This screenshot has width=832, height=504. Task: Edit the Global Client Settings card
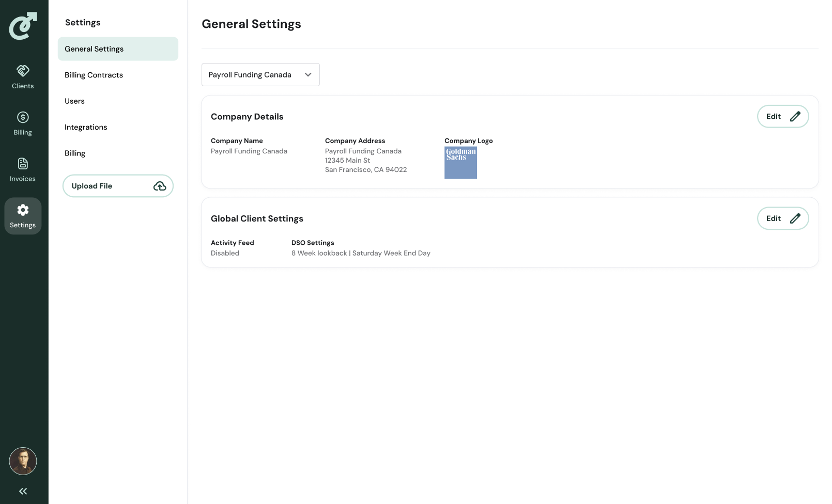(783, 218)
